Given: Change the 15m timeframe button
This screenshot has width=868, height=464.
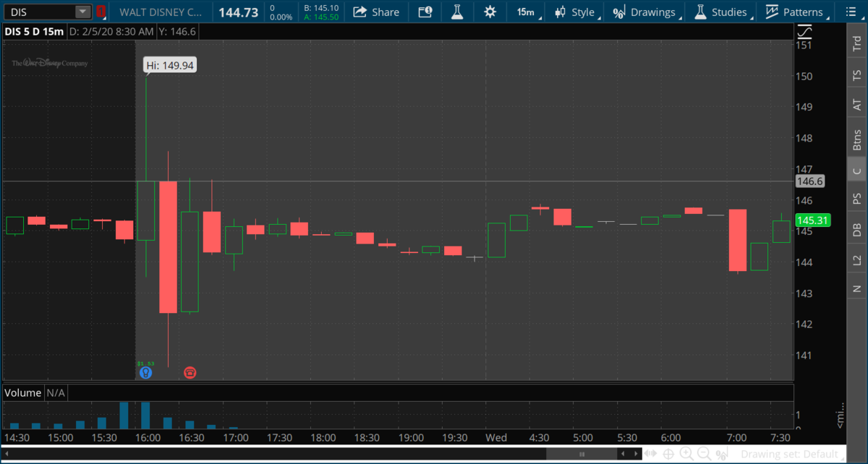Looking at the screenshot, I should [526, 12].
